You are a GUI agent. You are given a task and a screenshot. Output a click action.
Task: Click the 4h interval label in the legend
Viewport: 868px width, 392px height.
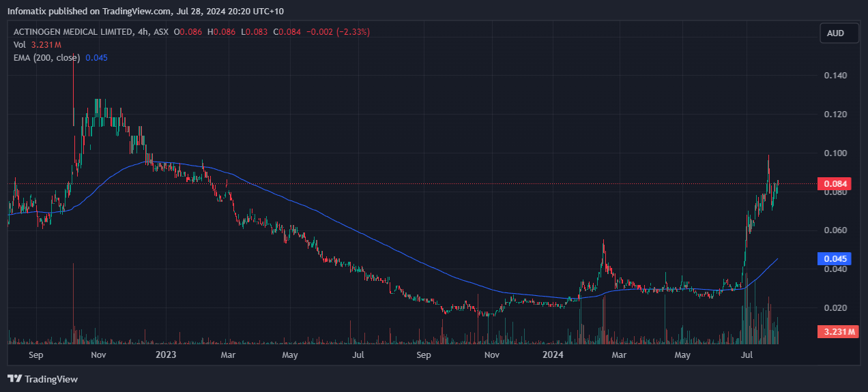pos(143,32)
